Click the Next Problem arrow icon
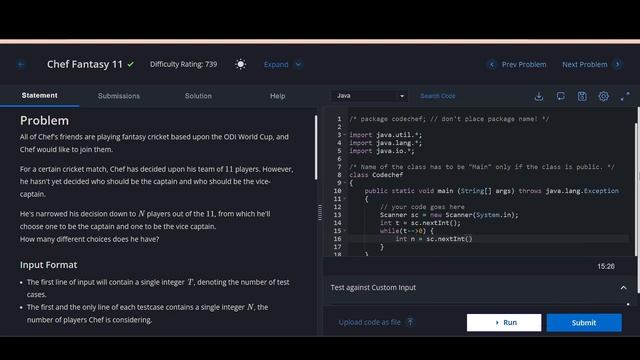This screenshot has width=640, height=360. point(618,64)
